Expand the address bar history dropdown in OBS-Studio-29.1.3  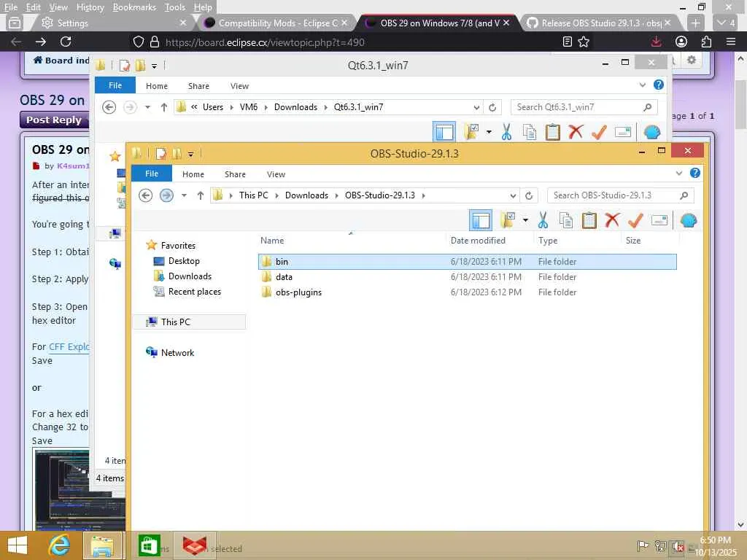[x=513, y=195]
